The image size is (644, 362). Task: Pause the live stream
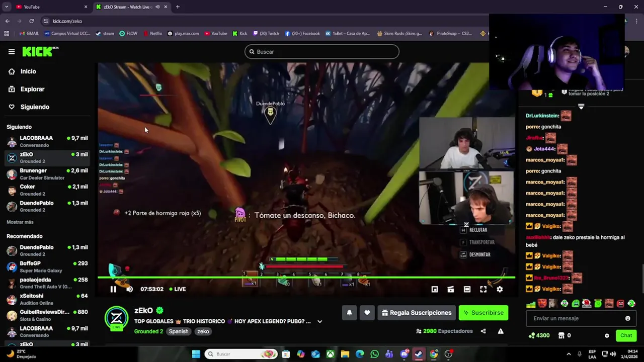[113, 289]
